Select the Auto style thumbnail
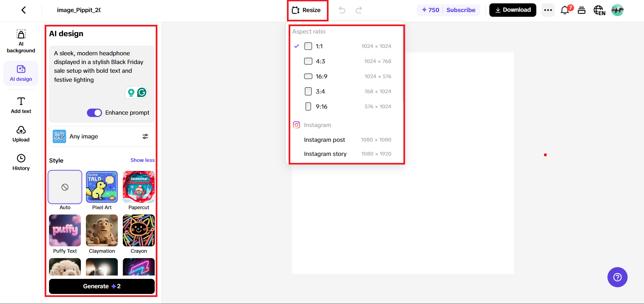 click(65, 187)
